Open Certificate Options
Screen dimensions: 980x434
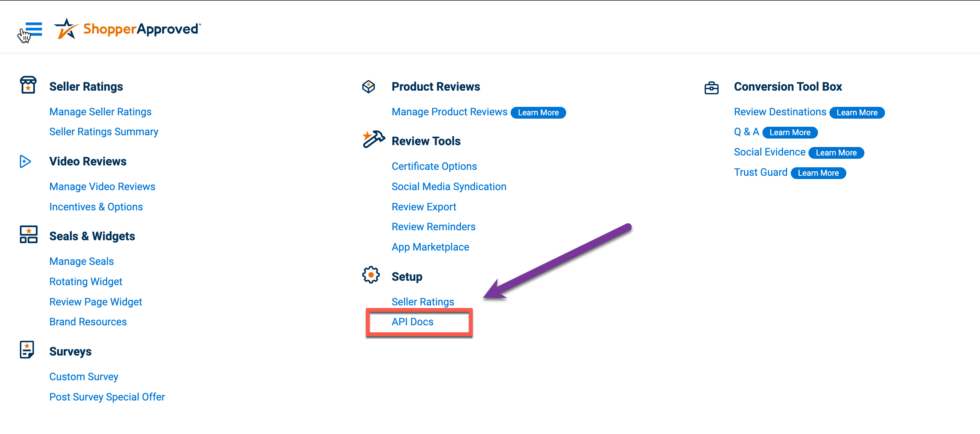[434, 167]
